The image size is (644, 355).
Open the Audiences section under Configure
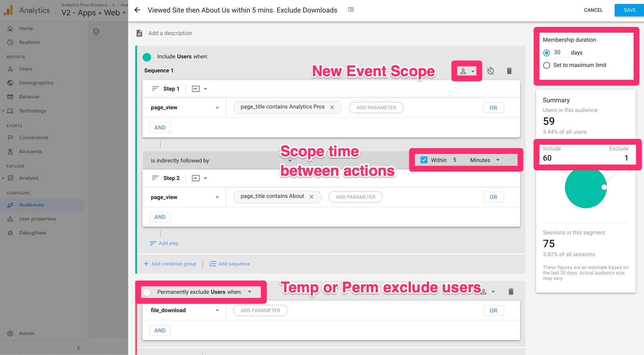click(x=31, y=205)
